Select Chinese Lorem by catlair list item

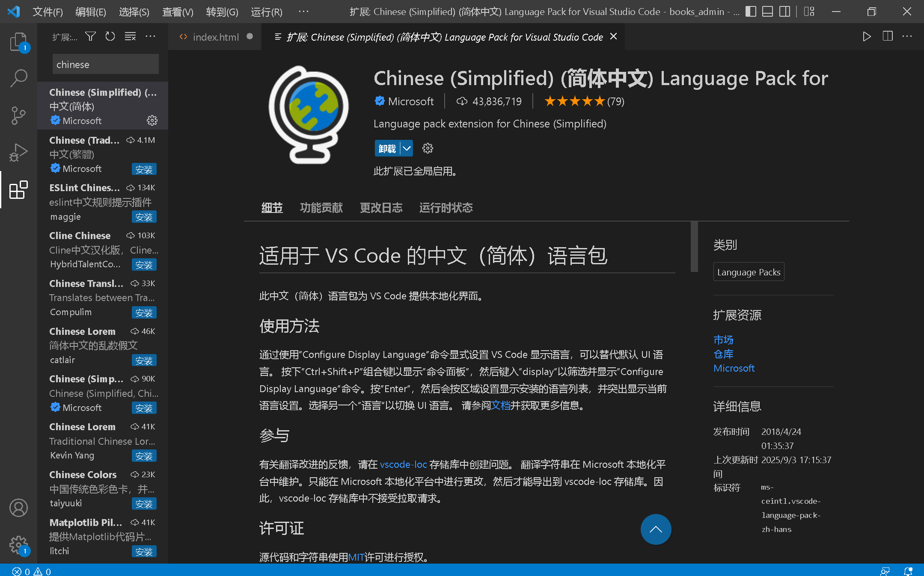[103, 346]
